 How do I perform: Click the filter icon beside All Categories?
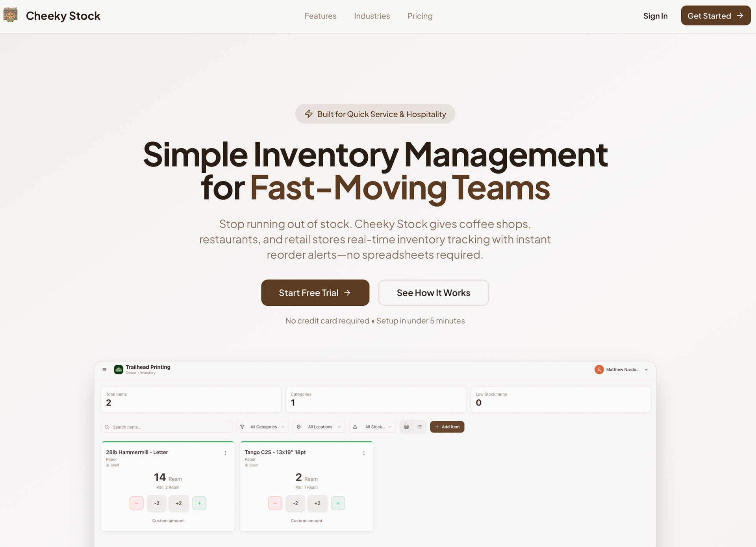tap(243, 427)
